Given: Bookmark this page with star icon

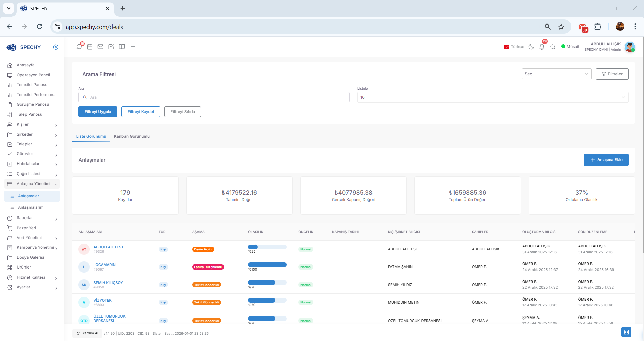Looking at the screenshot, I should pyautogui.click(x=561, y=27).
